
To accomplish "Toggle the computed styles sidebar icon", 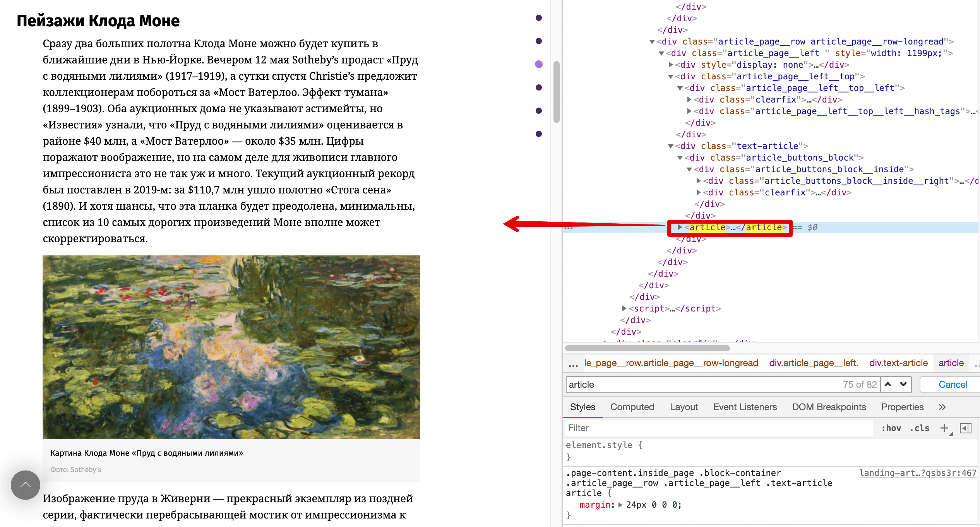I will click(x=966, y=428).
